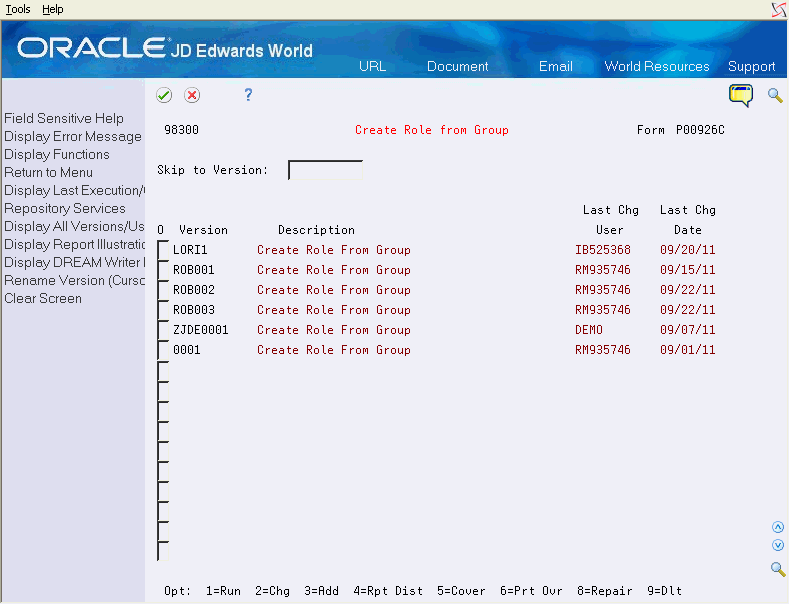Open the URL link in header
This screenshot has height=604, width=789.
pyautogui.click(x=372, y=66)
